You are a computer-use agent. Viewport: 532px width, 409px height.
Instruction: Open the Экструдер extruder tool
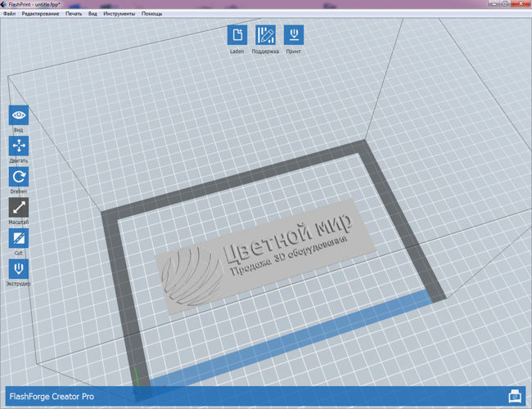click(19, 269)
